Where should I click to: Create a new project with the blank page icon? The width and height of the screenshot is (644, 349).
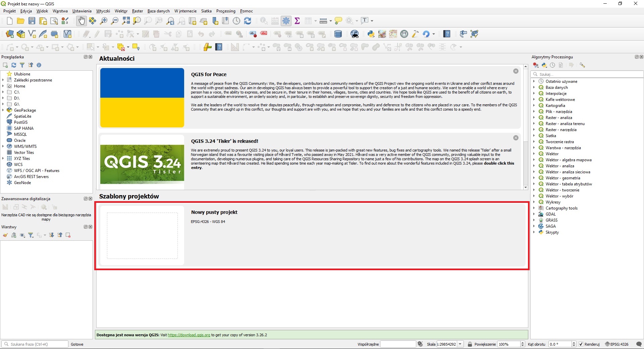click(x=9, y=21)
